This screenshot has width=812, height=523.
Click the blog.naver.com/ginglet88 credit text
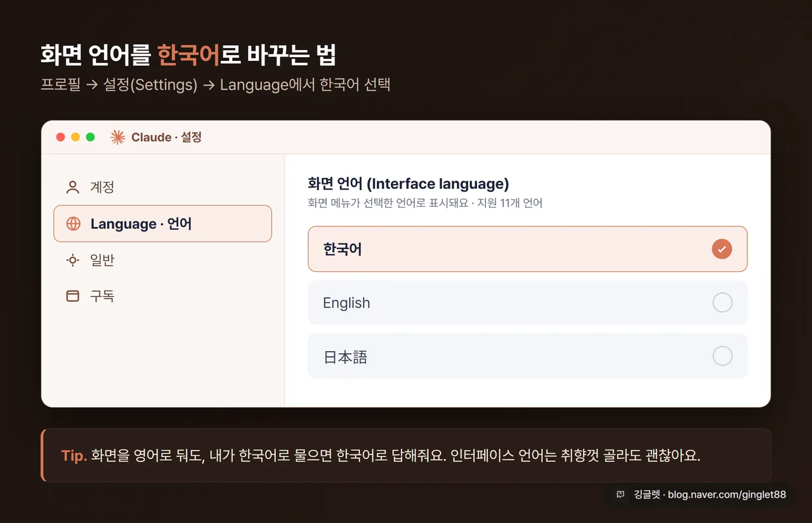coord(727,494)
